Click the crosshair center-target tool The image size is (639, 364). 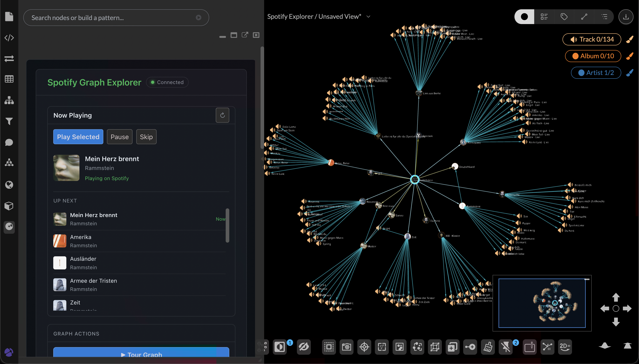(364, 347)
